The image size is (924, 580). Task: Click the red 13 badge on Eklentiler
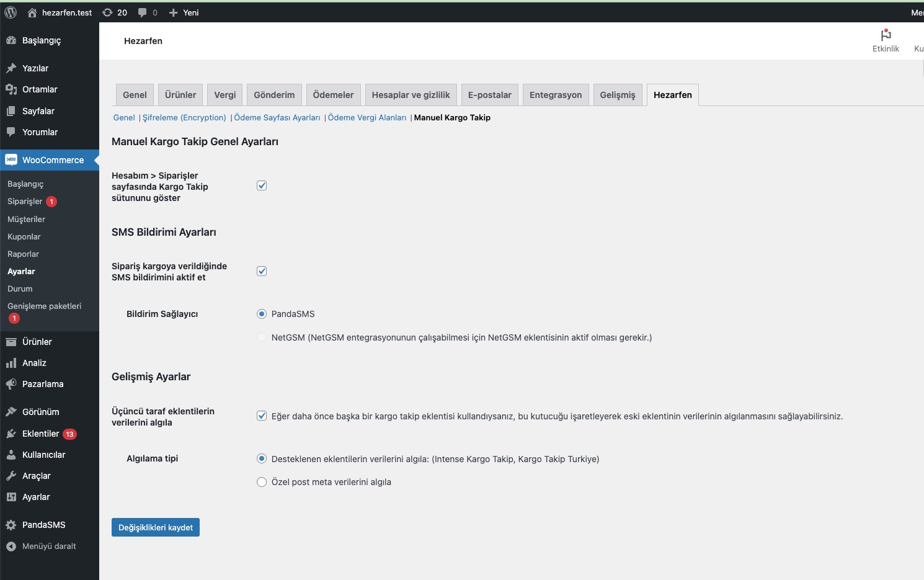[69, 434]
